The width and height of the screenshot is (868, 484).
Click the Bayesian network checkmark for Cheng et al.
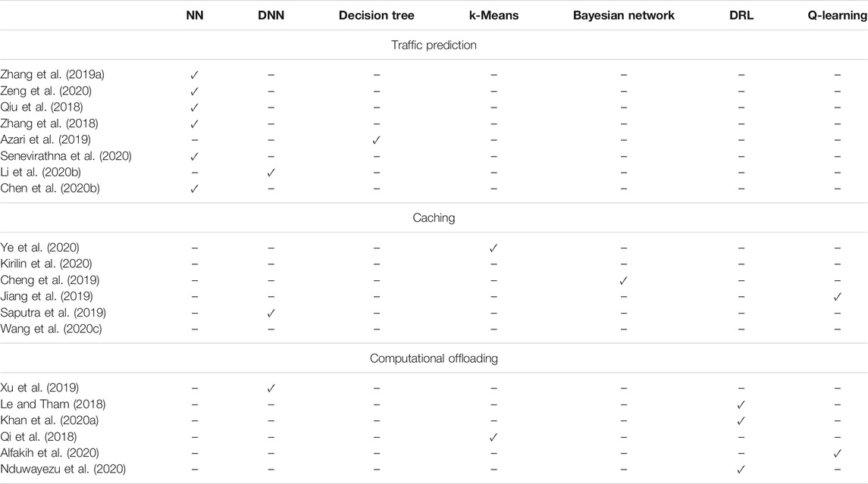coord(623,280)
